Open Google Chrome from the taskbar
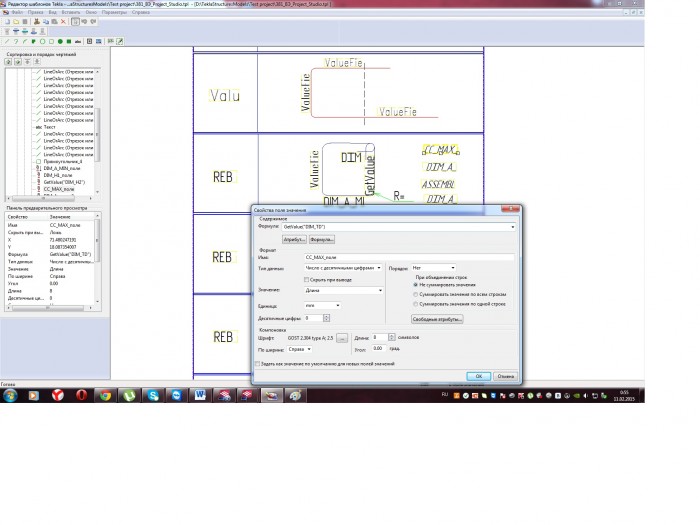The height and width of the screenshot is (525, 700). click(105, 395)
